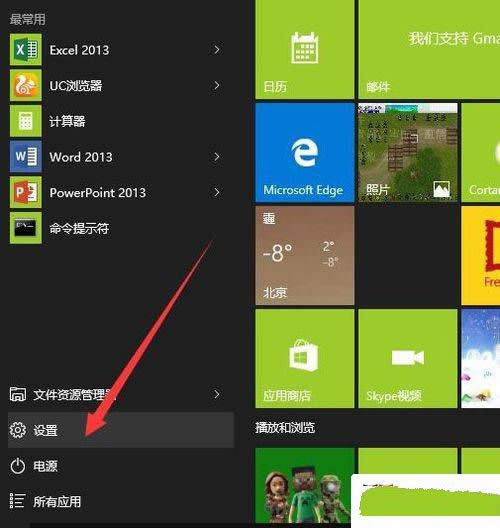500x528 pixels.
Task: Click the 设置 gear icon
Action: click(x=18, y=430)
